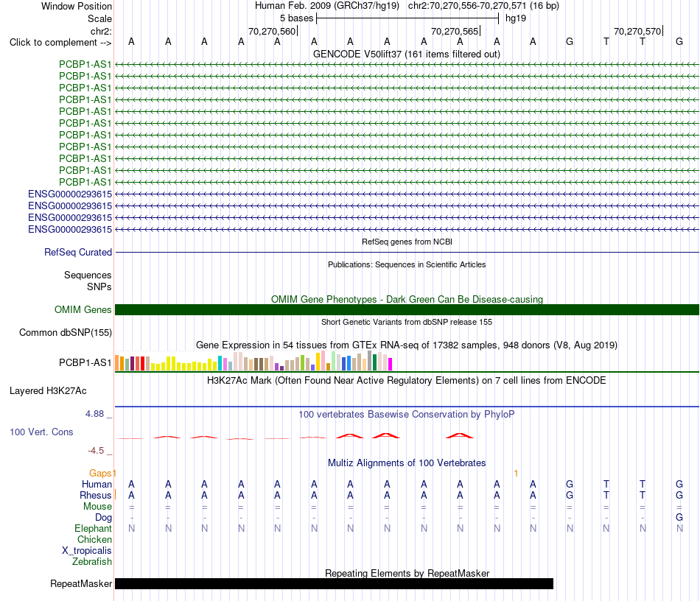Open the "GENCODE V50lift37 (161 items filtered out)" track title

click(x=407, y=54)
